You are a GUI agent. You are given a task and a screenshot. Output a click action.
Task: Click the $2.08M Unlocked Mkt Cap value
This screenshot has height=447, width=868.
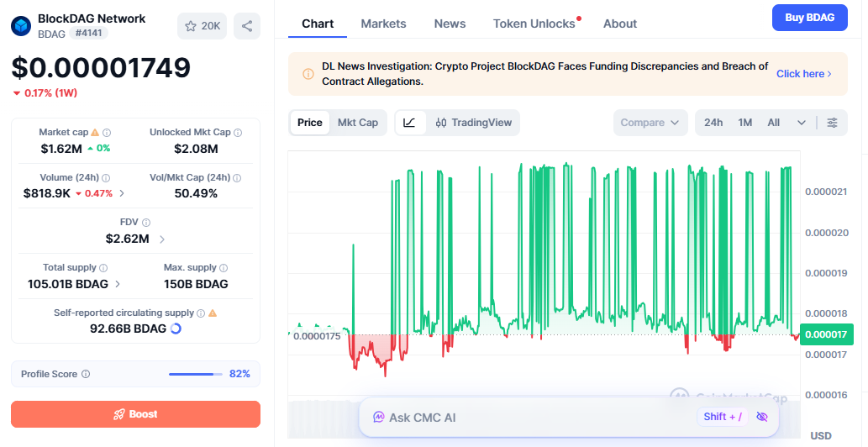[x=196, y=148]
